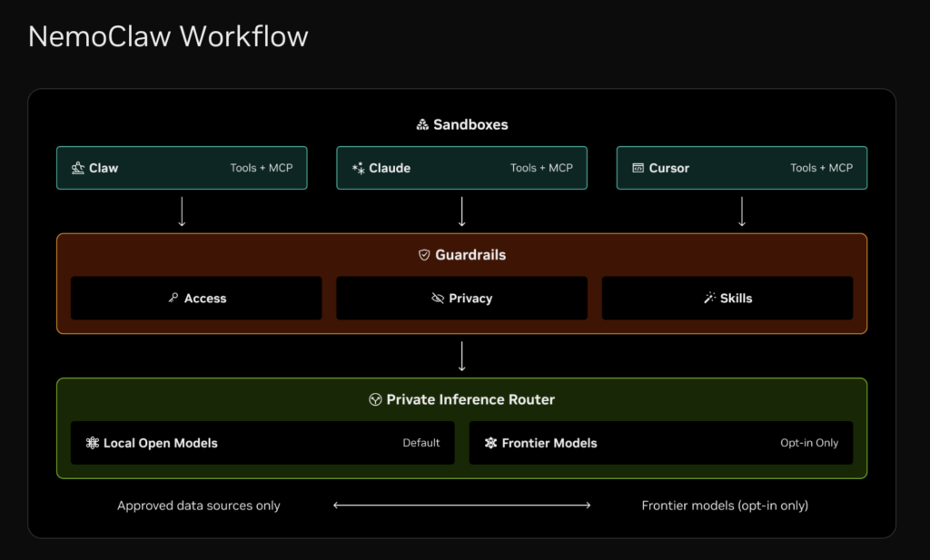Click the snowflake icon on Local Open Models
Image resolution: width=930 pixels, height=560 pixels.
point(91,443)
